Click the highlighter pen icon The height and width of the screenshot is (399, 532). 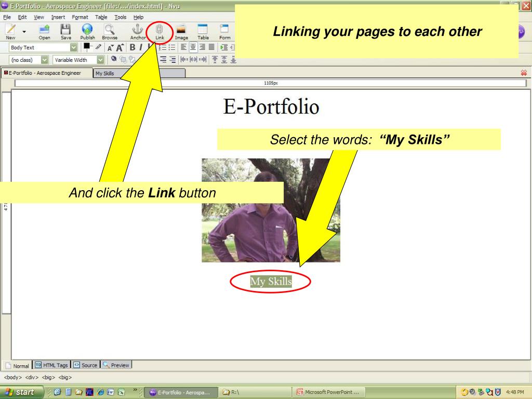[98, 47]
